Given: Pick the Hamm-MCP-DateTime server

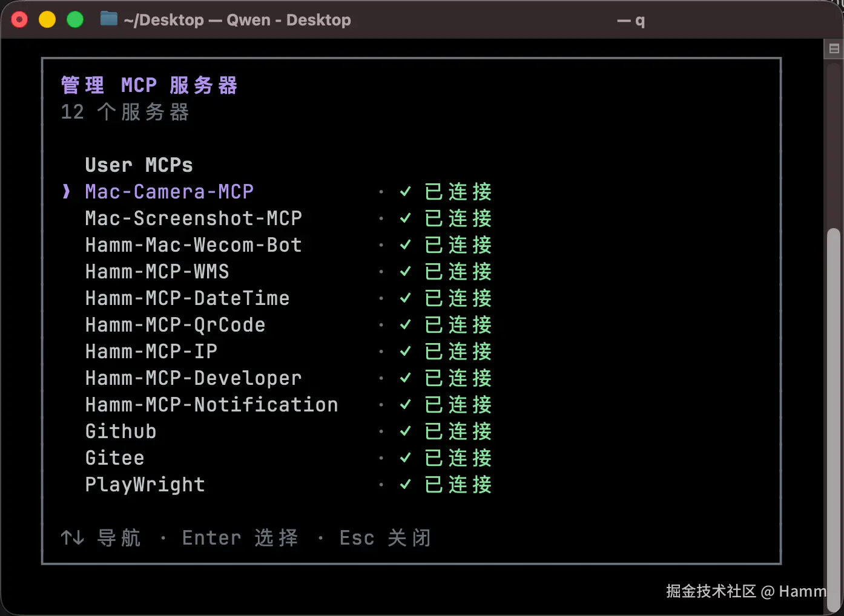Looking at the screenshot, I should (187, 298).
